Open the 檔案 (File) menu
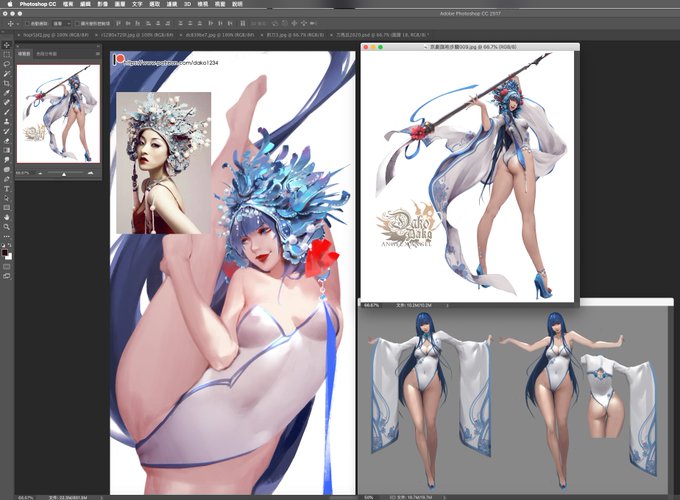The height and width of the screenshot is (500, 680). pos(68,4)
